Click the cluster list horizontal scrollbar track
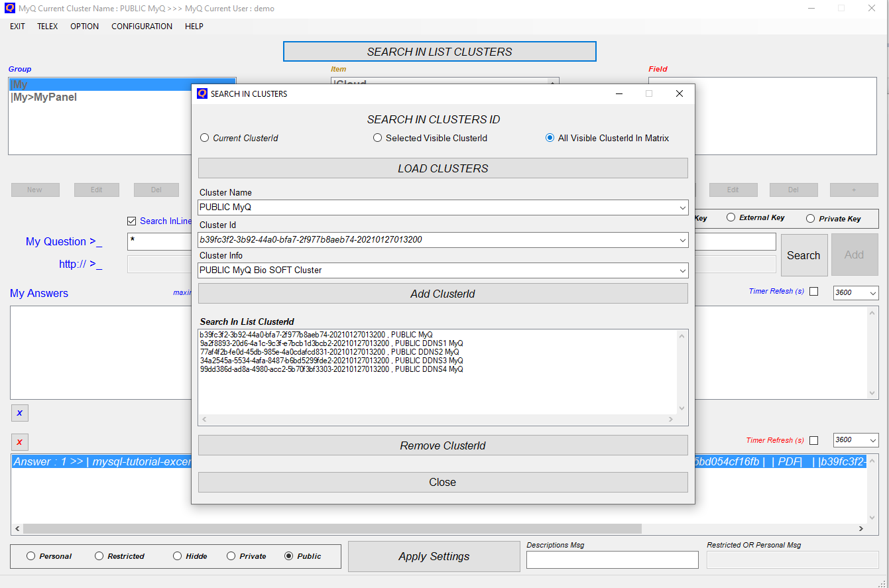The image size is (889, 588). click(438, 420)
